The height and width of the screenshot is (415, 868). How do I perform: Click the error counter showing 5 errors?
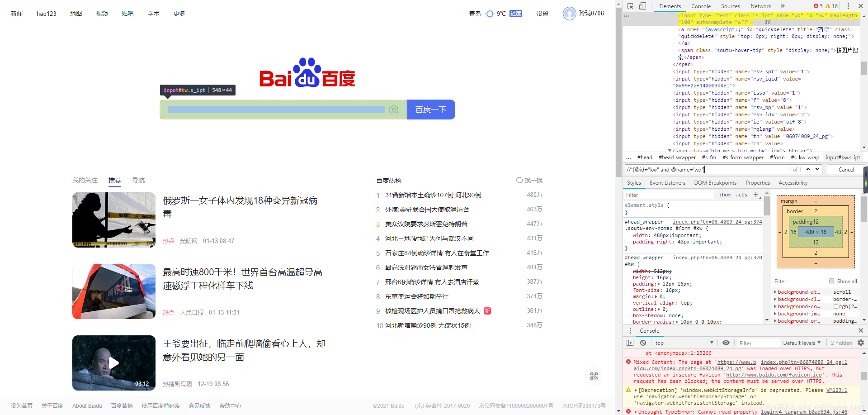click(817, 6)
